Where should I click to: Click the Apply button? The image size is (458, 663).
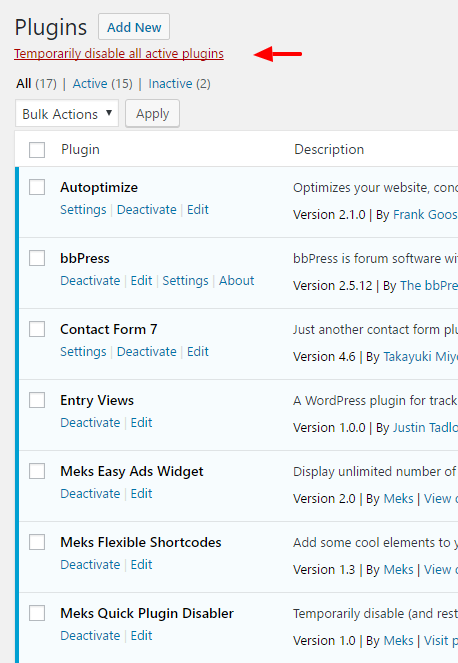click(152, 113)
